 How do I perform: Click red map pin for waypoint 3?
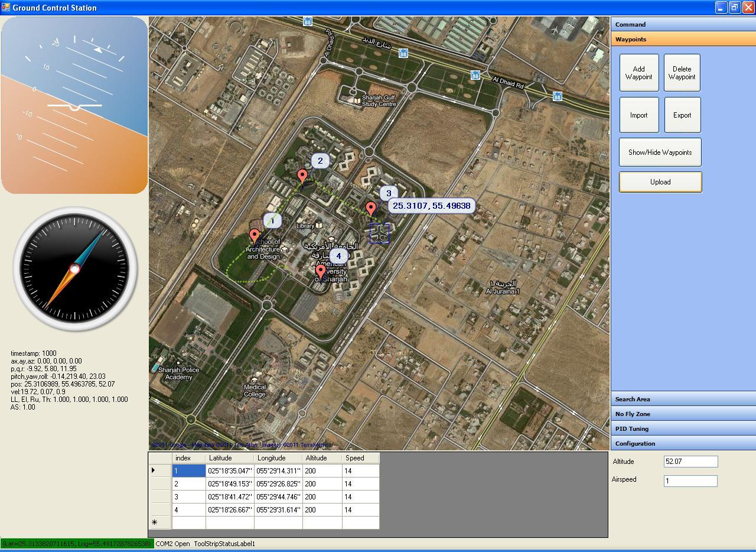371,208
